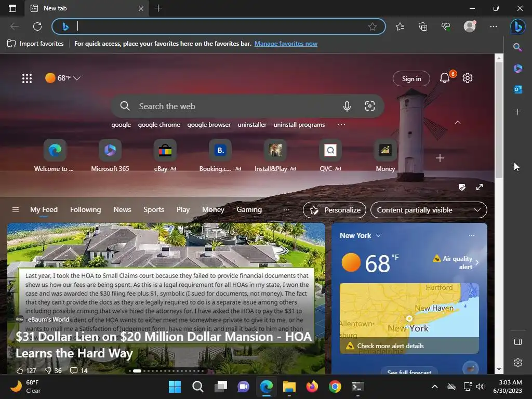The image size is (532, 399).
Task: Click the browser address bar
Action: click(219, 26)
